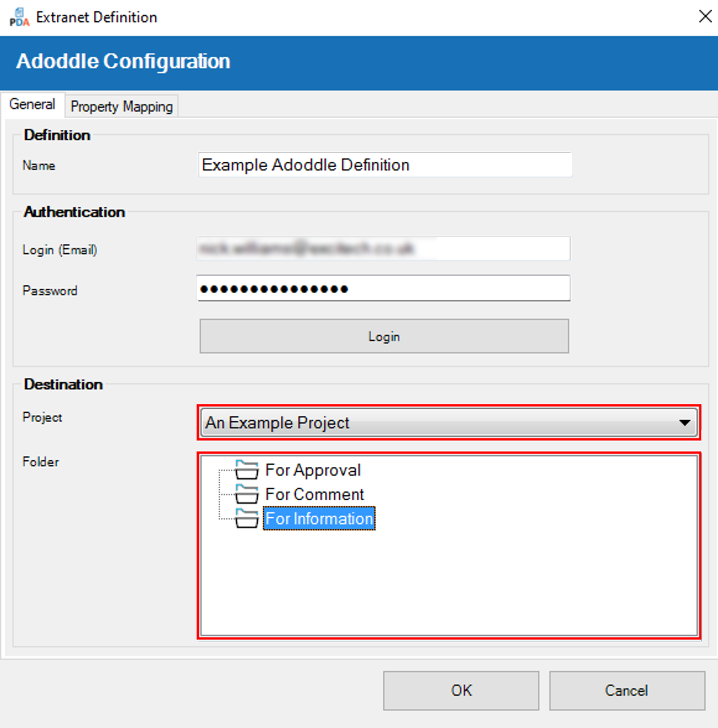
Task: Select the For Approval folder label
Action: tap(313, 470)
